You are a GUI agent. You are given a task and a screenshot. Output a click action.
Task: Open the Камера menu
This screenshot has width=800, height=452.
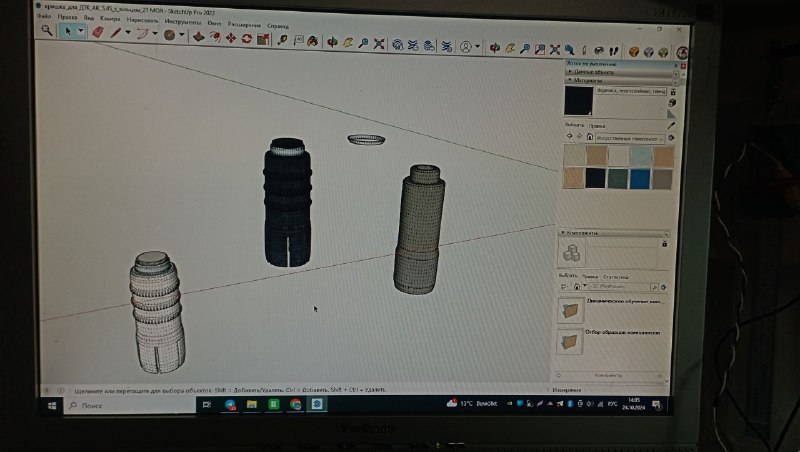pos(110,18)
